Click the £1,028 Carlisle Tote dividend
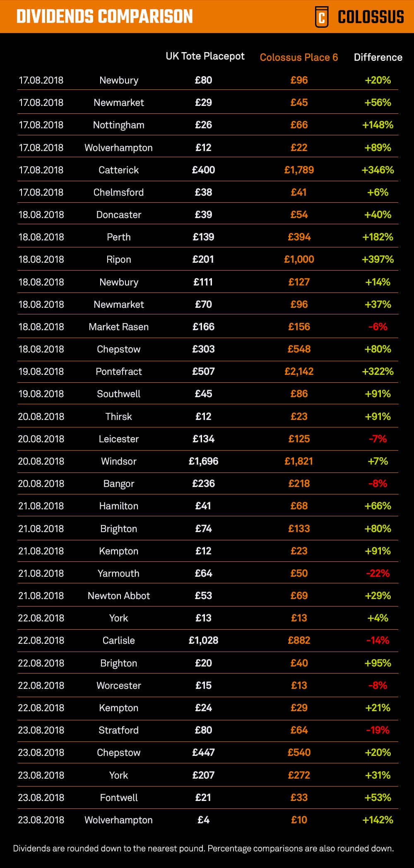This screenshot has height=868, width=414. (203, 640)
